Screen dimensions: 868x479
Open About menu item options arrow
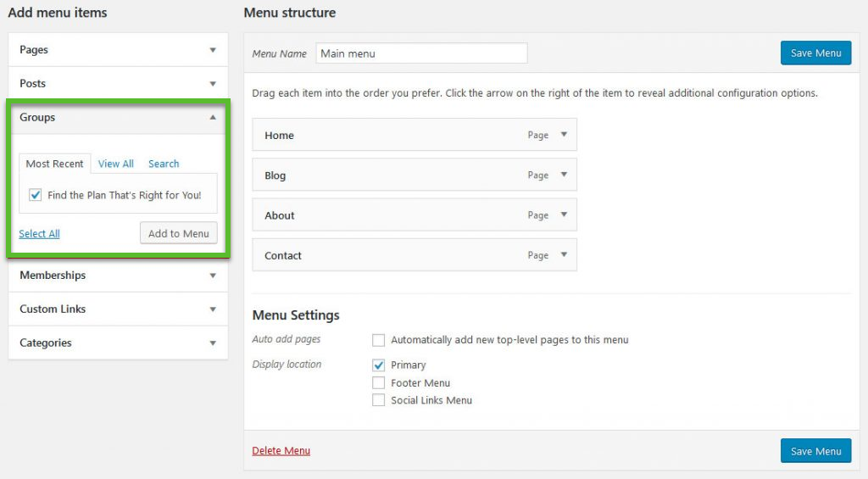(564, 215)
